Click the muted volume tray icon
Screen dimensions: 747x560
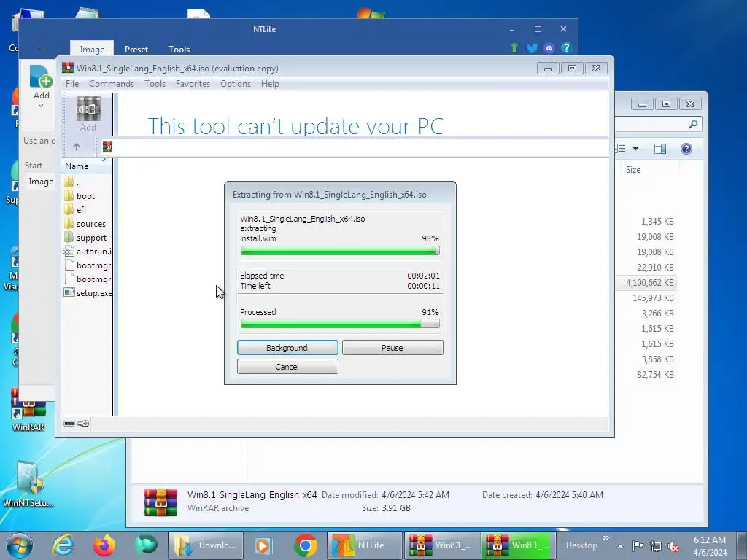coord(673,547)
